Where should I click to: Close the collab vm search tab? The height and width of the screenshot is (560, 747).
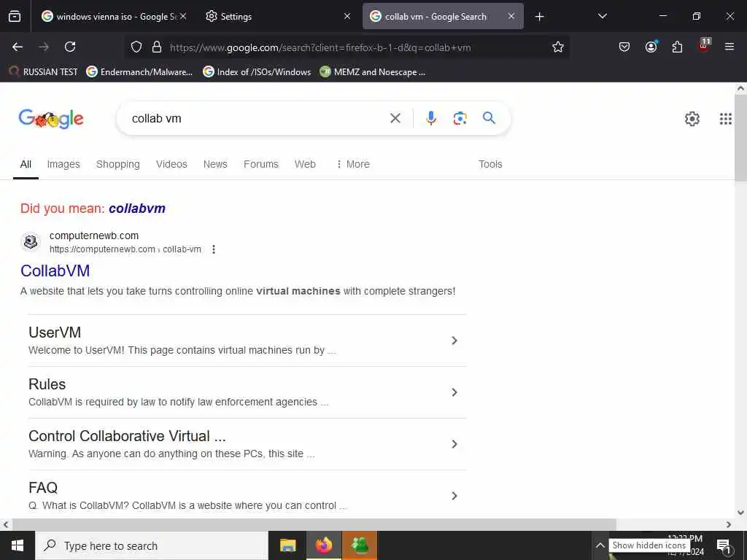tap(511, 16)
